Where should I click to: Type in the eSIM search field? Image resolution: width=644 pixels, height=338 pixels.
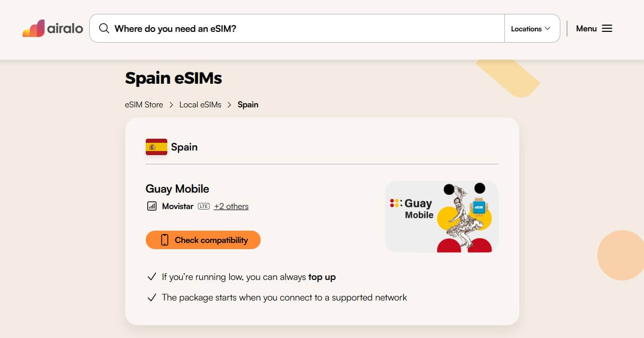[x=303, y=28]
